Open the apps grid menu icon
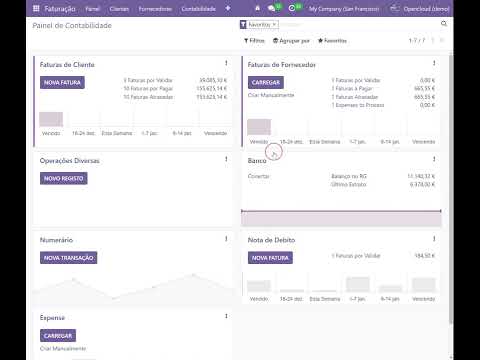 coord(36,9)
